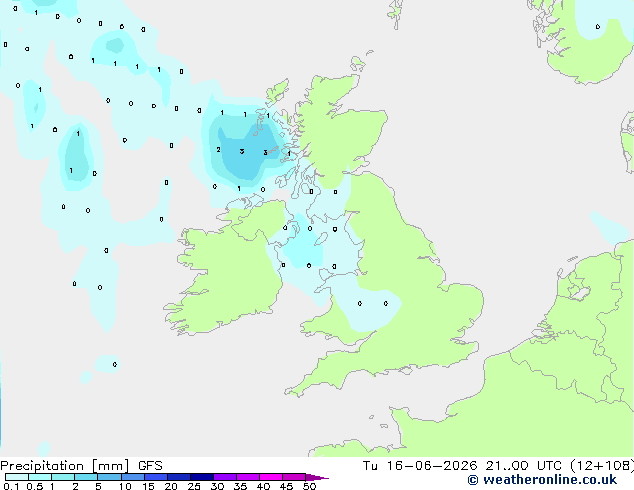Click the date 'Tu 16-06-2026' text
634x490 pixels.
tap(420, 466)
